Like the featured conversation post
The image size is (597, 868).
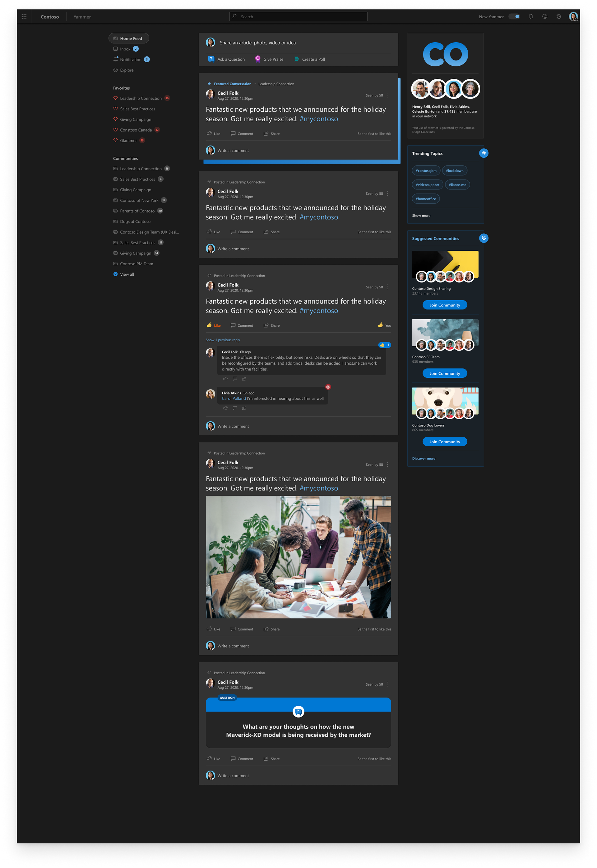coord(214,134)
